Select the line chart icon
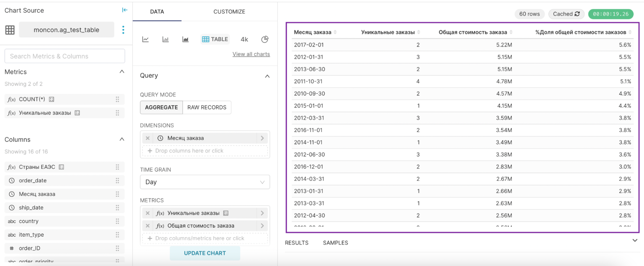Screen dimensions: 644x266 [x=145, y=39]
